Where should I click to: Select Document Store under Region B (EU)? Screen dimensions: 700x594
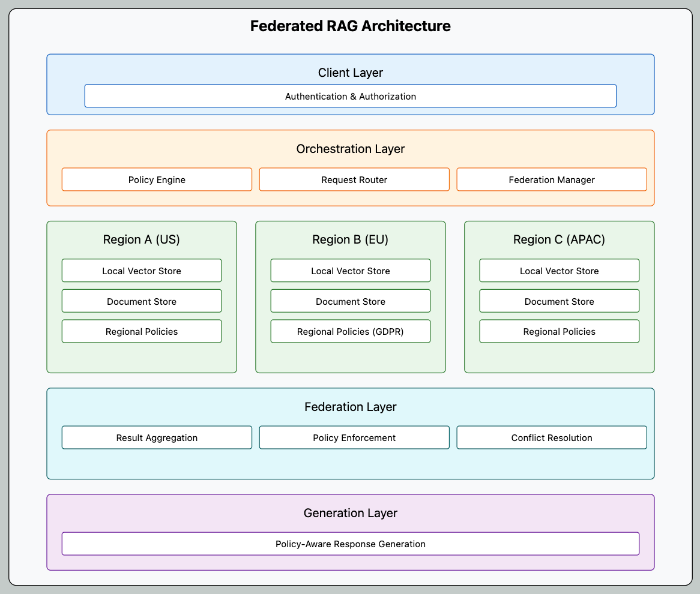coord(351,301)
